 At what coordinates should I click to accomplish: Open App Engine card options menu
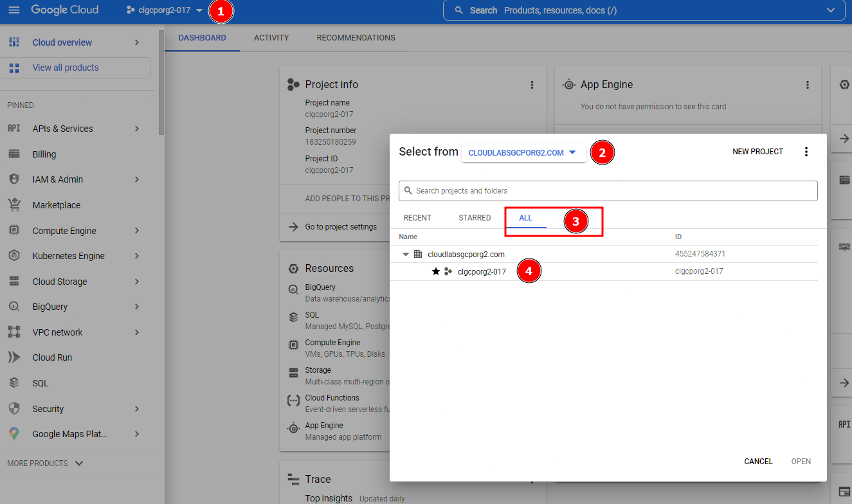tap(808, 85)
